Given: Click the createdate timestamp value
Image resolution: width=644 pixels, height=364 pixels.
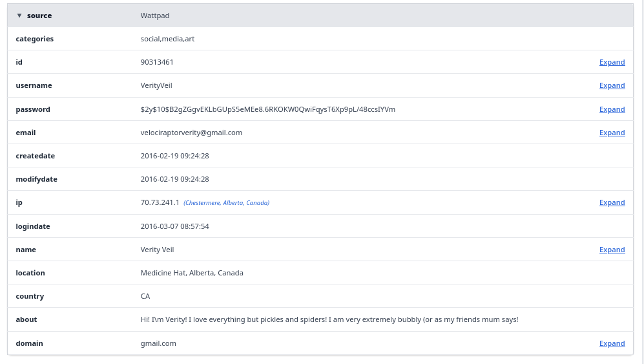Looking at the screenshot, I should pos(174,156).
